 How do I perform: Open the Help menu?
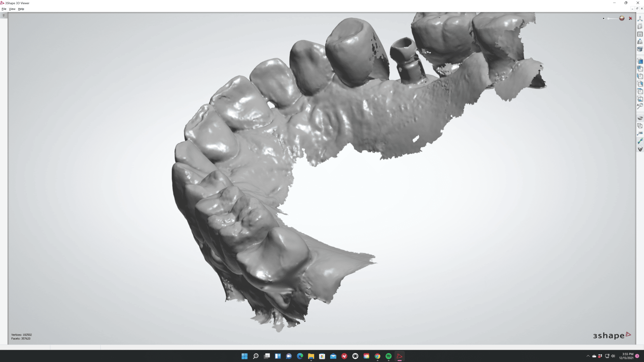[x=21, y=9]
